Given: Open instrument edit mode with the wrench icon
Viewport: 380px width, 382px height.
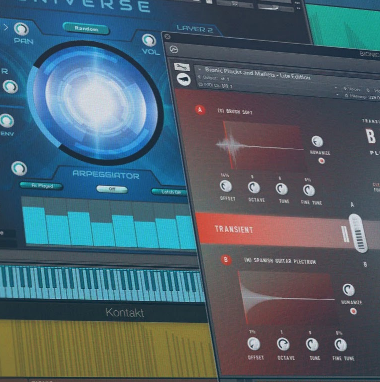Looking at the screenshot, I should (182, 67).
